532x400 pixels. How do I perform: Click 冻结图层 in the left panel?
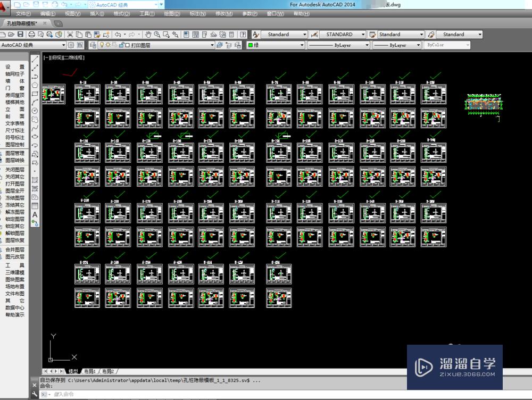point(14,198)
